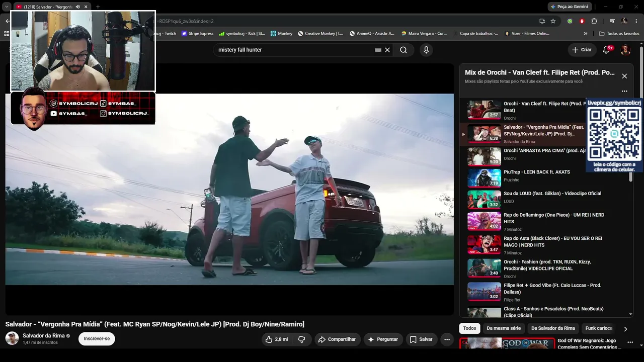Play Orochi ARRASTA PRA CIMA thumbnail
Image resolution: width=644 pixels, height=362 pixels.
click(x=484, y=156)
